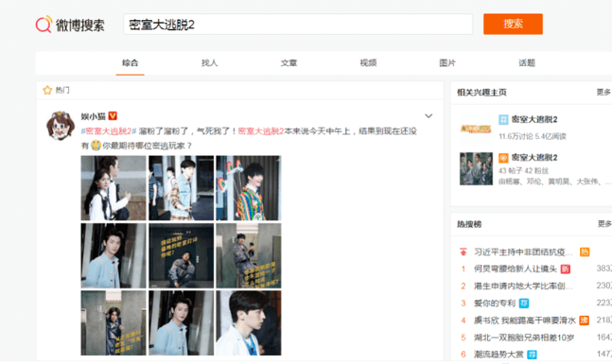Select the 图片 tab
This screenshot has height=364, width=612.
coord(447,62)
